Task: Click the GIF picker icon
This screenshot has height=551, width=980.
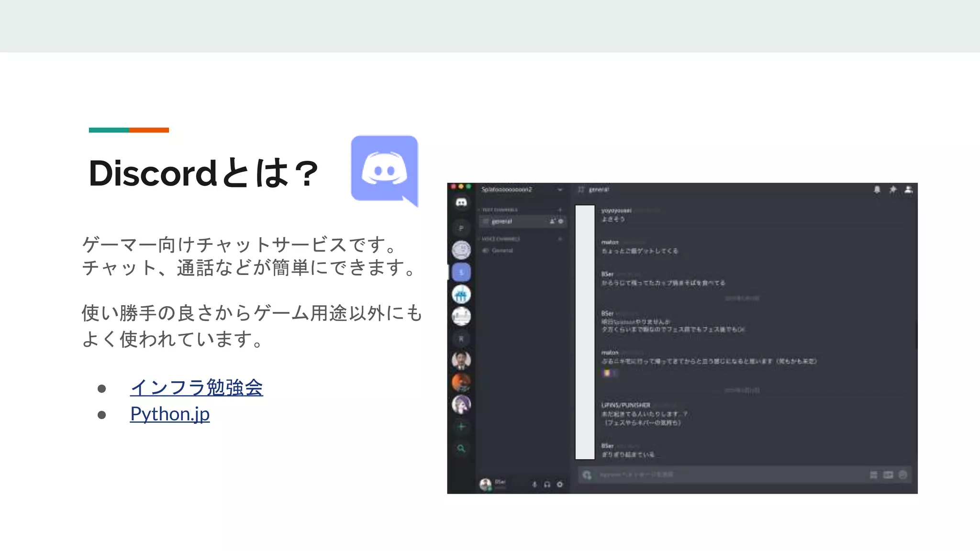Action: pos(888,475)
